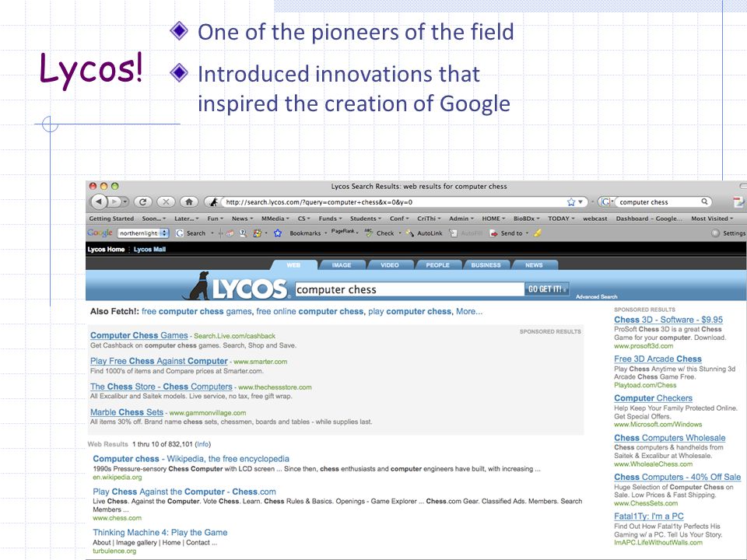Open the PageRank dropdown
This screenshot has width=747, height=560.
click(345, 232)
